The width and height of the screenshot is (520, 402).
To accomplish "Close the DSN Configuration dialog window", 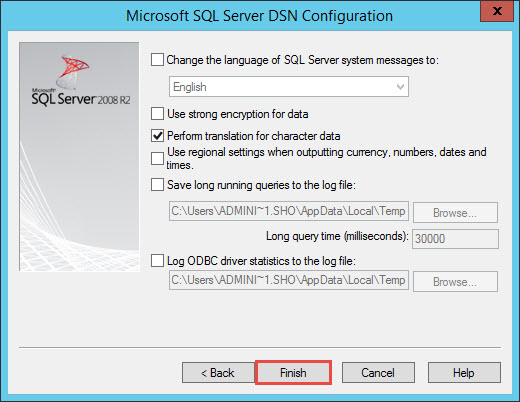I will coord(497,11).
